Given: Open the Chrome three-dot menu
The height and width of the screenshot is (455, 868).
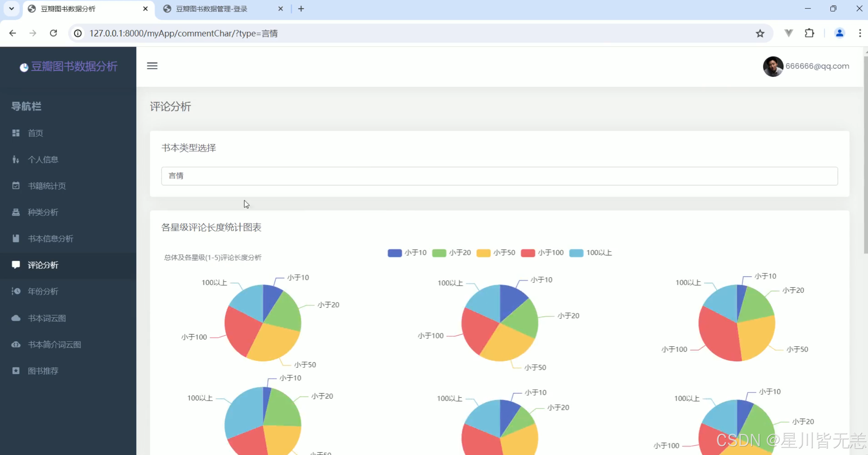Looking at the screenshot, I should pyautogui.click(x=860, y=33).
